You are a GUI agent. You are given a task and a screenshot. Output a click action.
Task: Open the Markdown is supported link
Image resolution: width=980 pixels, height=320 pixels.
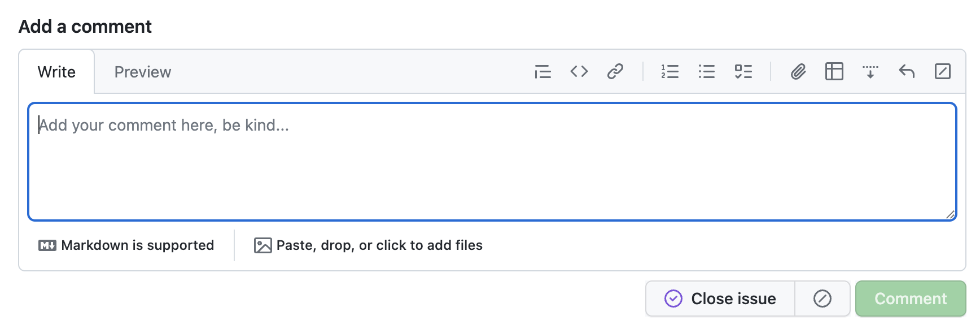(x=126, y=245)
